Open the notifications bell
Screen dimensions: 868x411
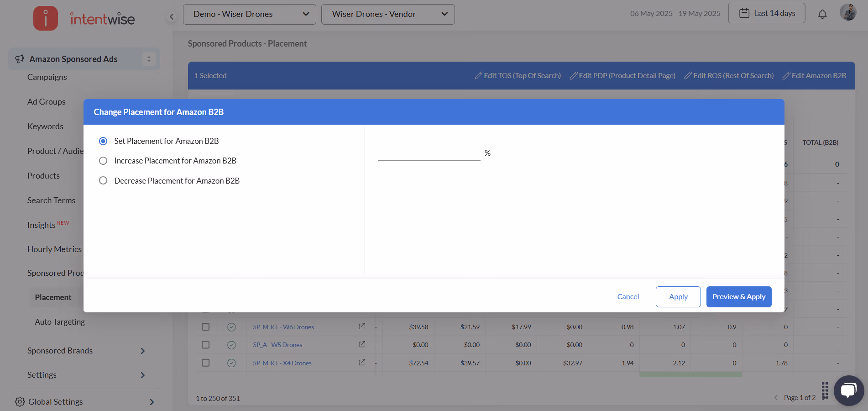pos(822,14)
